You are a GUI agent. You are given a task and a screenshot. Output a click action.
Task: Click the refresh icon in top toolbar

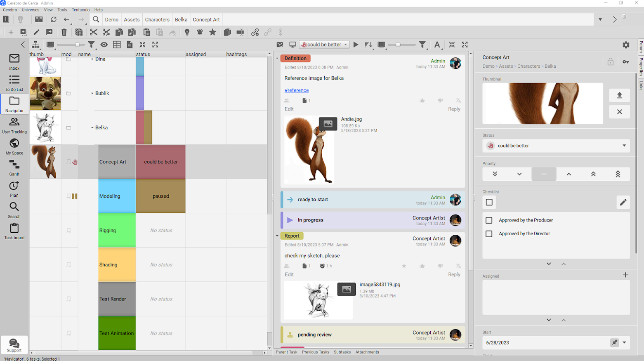click(54, 19)
